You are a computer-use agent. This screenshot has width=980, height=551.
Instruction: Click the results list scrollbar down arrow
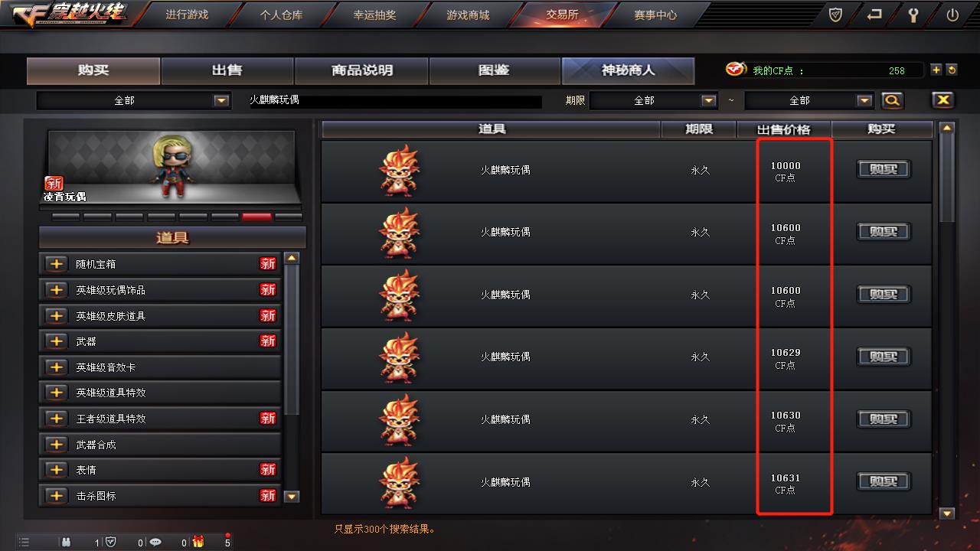pyautogui.click(x=947, y=514)
